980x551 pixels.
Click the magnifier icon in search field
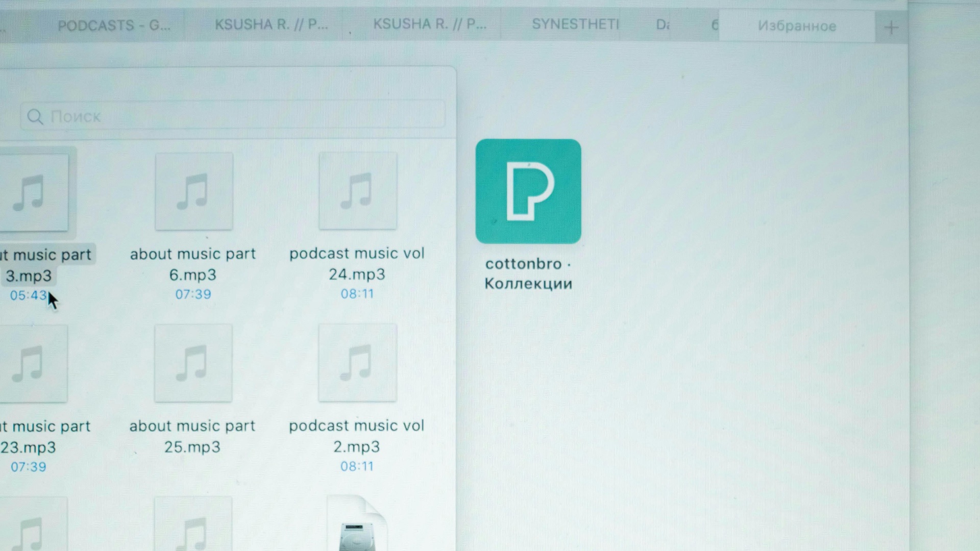[35, 117]
